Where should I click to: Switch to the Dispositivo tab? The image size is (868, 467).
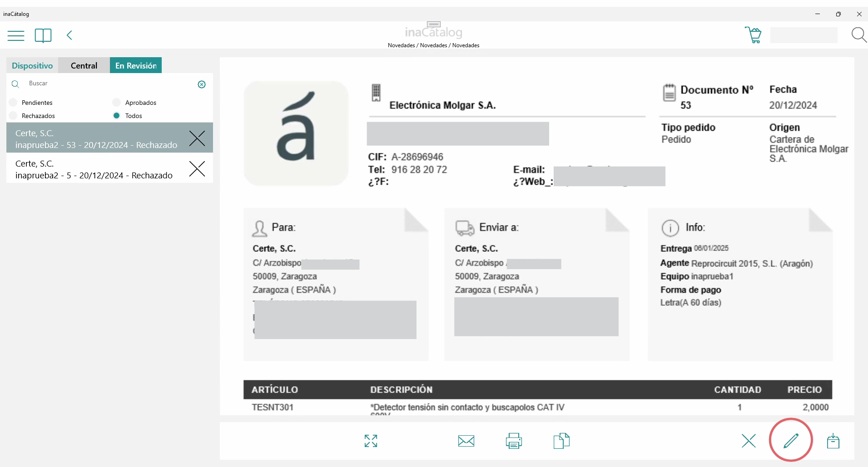tap(32, 65)
